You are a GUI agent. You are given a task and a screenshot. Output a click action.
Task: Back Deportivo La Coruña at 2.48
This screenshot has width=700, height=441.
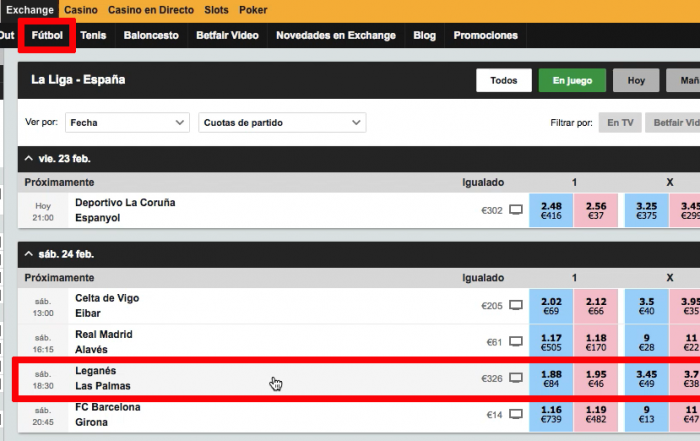pyautogui.click(x=551, y=210)
